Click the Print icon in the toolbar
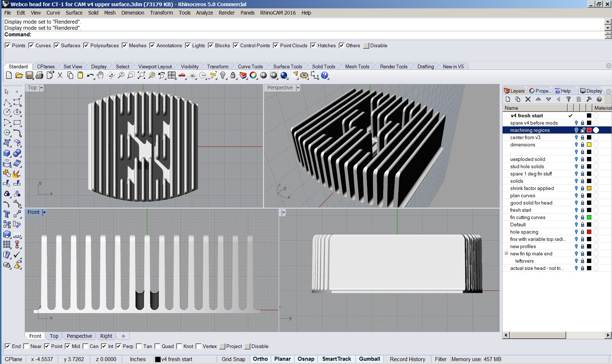612x364 pixels. coord(40,75)
